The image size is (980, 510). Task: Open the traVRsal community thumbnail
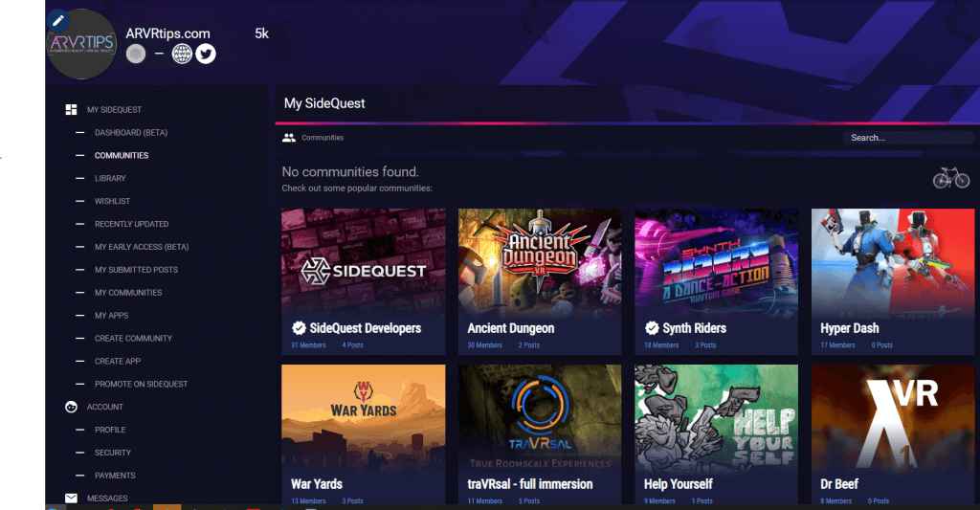tap(540, 417)
